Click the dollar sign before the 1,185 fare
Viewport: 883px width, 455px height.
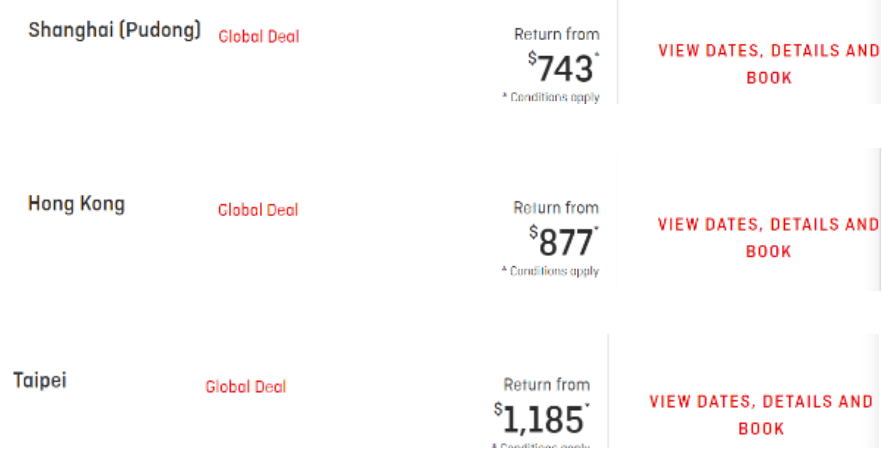click(497, 410)
